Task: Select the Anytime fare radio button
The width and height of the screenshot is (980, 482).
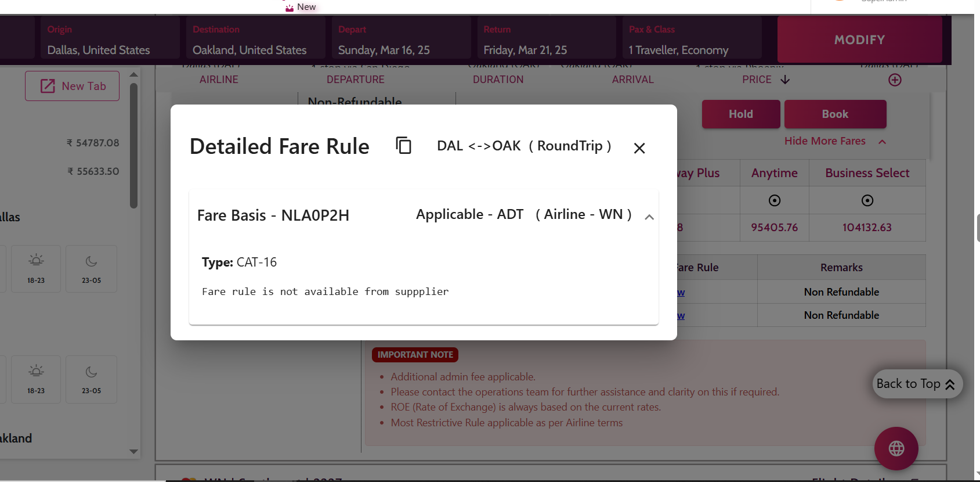Action: point(774,200)
